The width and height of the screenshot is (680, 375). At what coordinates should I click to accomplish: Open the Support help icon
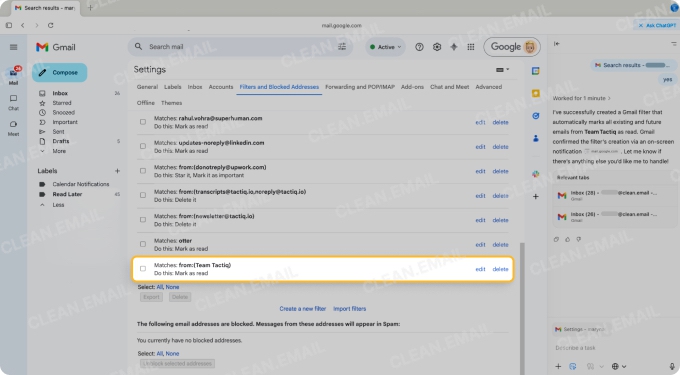click(419, 47)
